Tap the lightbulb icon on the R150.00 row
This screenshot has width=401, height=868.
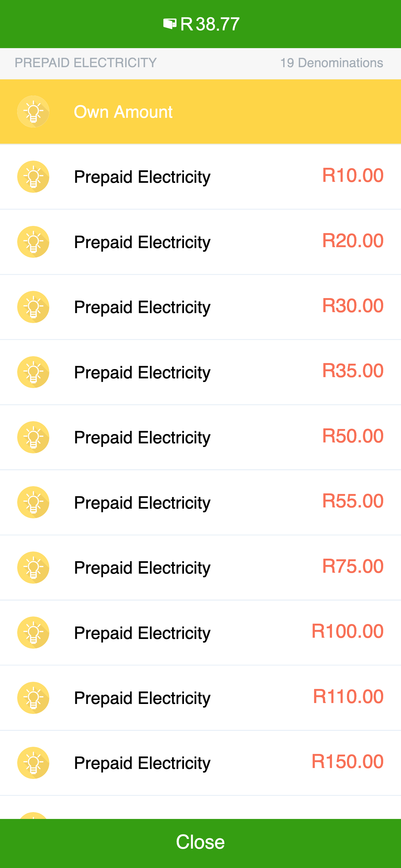(x=33, y=762)
